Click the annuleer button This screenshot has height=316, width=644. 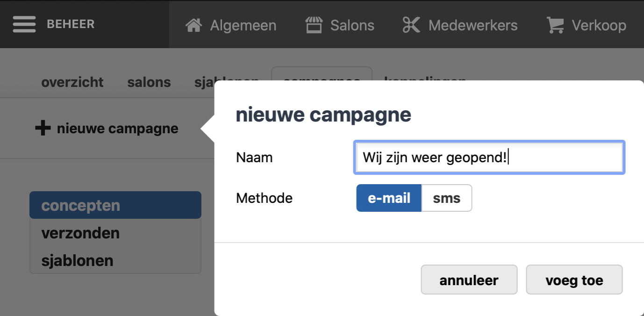click(x=469, y=280)
